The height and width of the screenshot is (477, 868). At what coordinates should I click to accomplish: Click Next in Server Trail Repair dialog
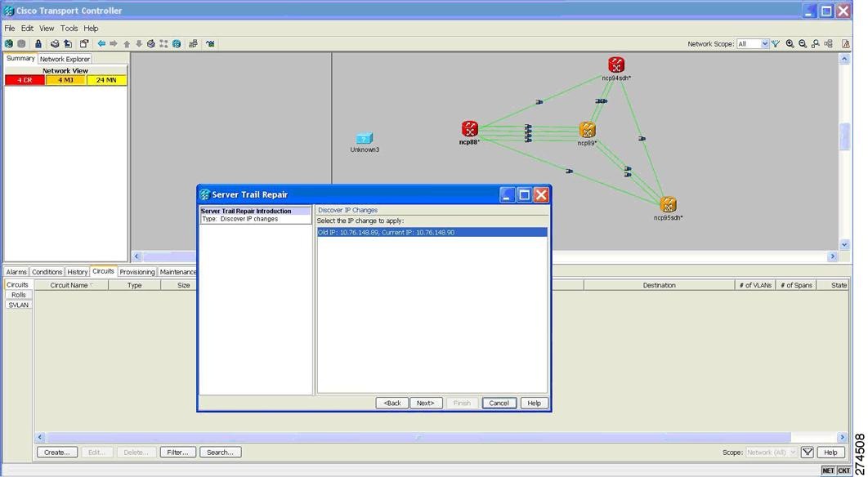click(426, 403)
